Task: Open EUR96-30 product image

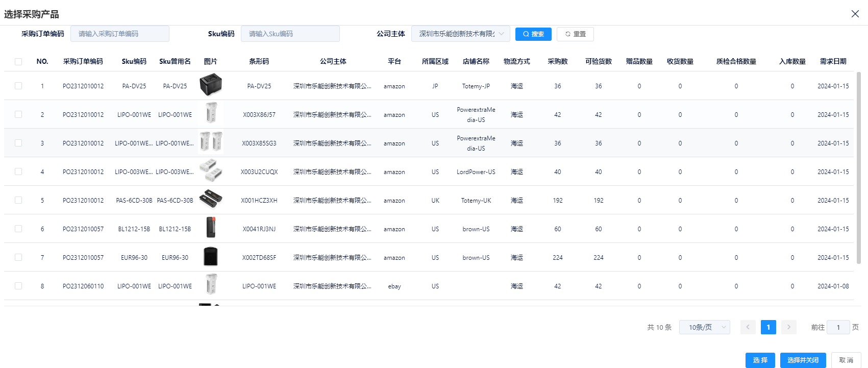Action: point(211,256)
